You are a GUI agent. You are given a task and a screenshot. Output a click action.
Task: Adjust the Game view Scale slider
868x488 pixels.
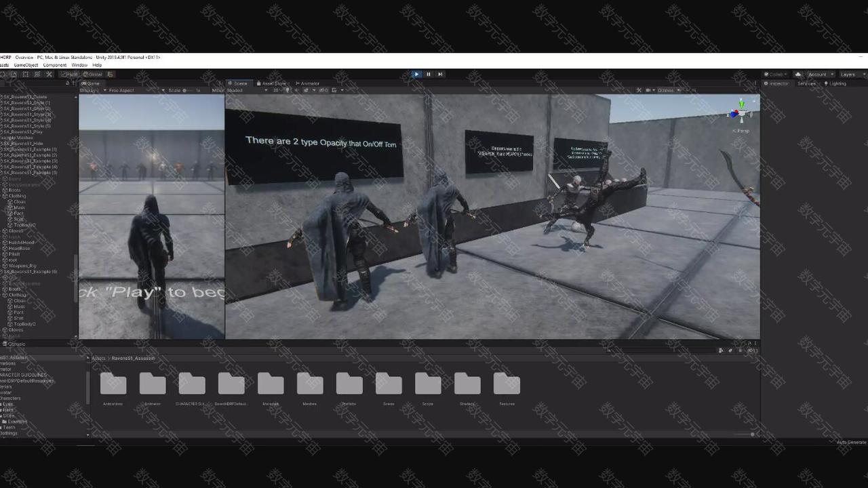(189, 90)
